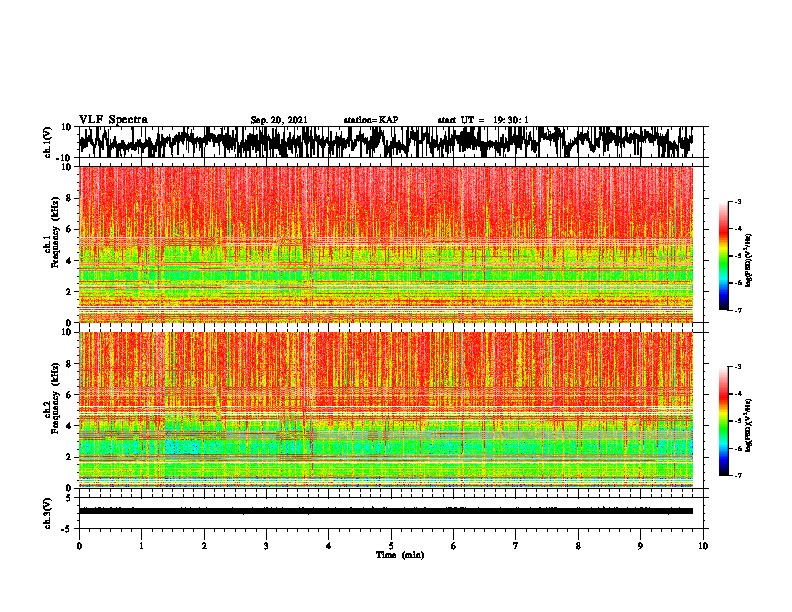Click the 'station=KAP' label

point(371,120)
